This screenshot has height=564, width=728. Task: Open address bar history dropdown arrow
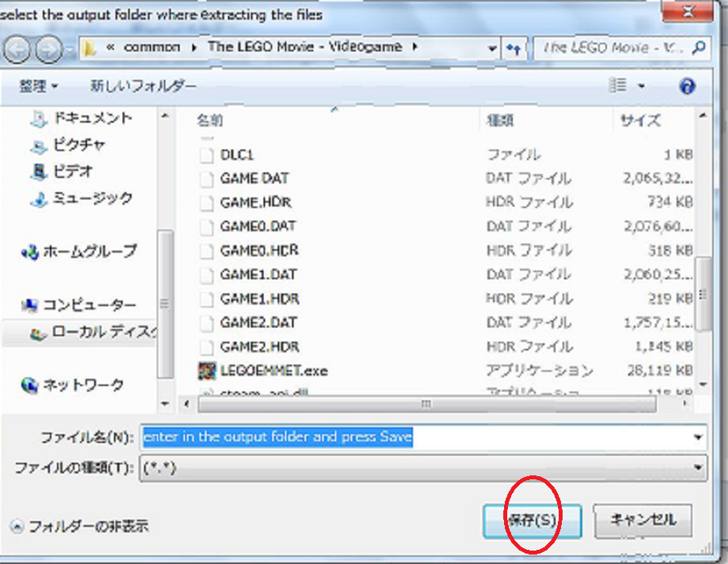[491, 47]
